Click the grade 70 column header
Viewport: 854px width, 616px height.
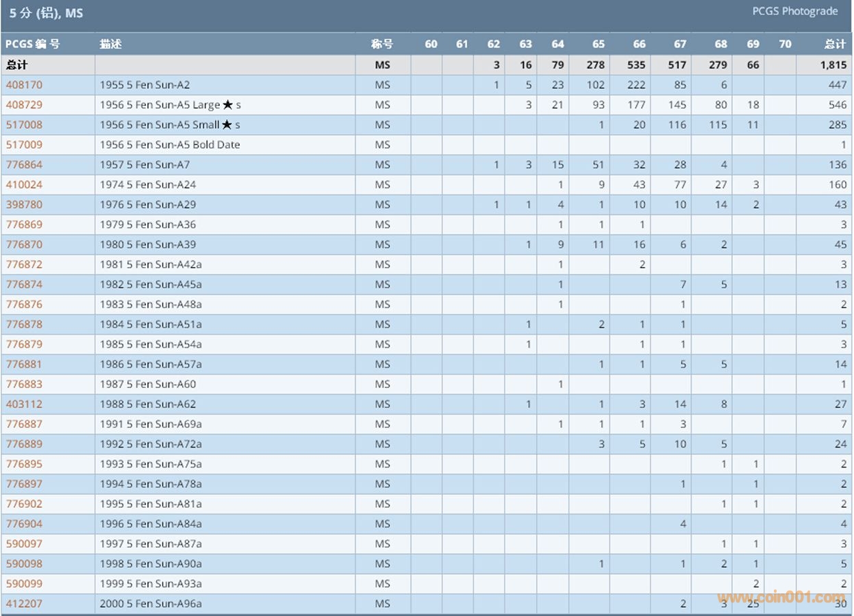[x=785, y=44]
